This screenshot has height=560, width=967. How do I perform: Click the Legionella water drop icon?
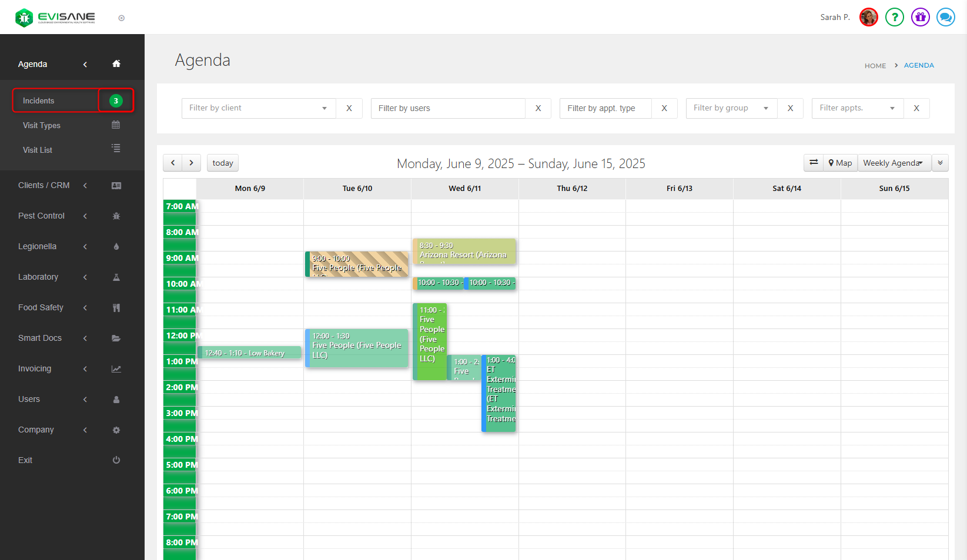point(116,246)
